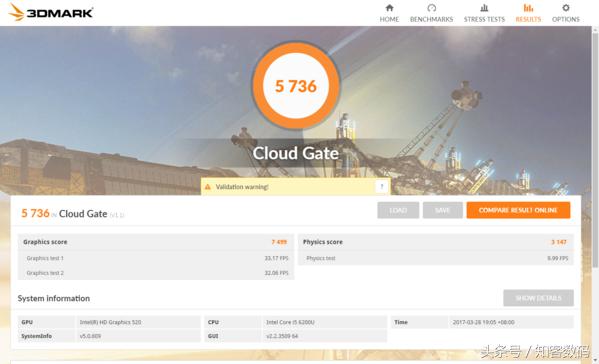Go to the BENCHMARKS tab
This screenshot has height=364, width=599.
pos(431,19)
